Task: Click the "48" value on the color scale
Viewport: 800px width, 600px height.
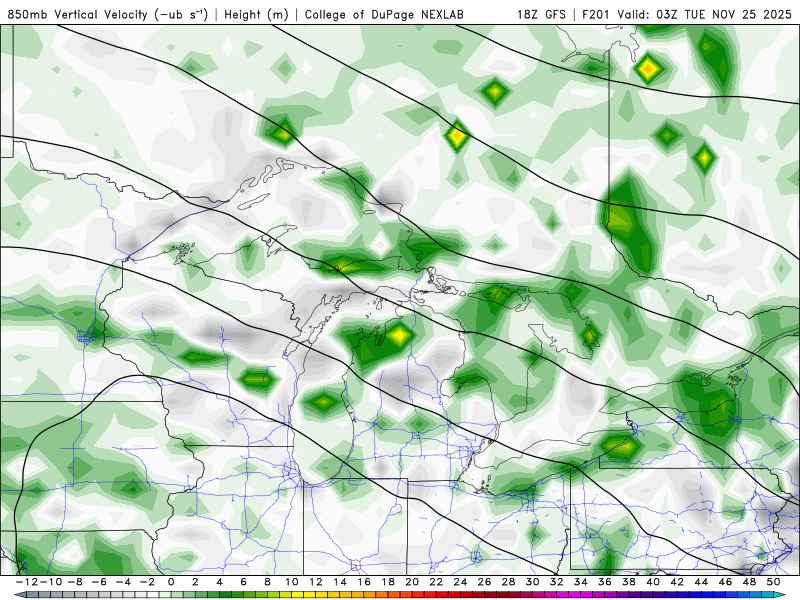Action: tap(749, 582)
